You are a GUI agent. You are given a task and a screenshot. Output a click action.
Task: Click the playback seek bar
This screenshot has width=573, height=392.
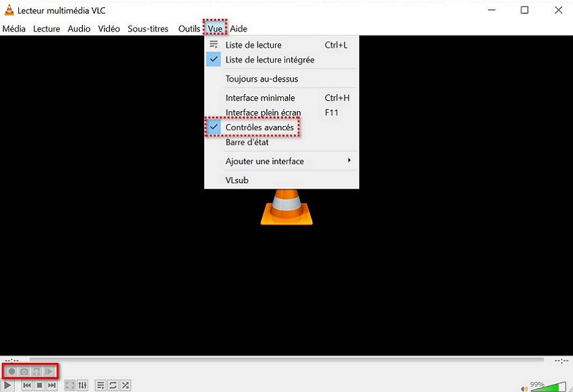click(286, 360)
